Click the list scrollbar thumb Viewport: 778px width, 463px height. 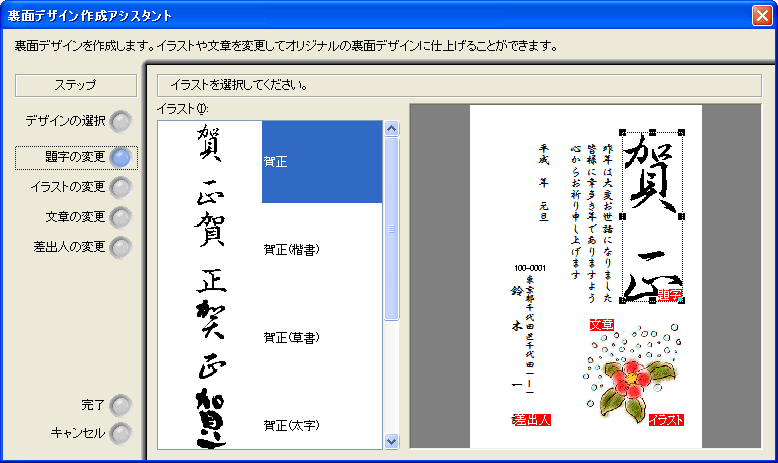pos(391,229)
